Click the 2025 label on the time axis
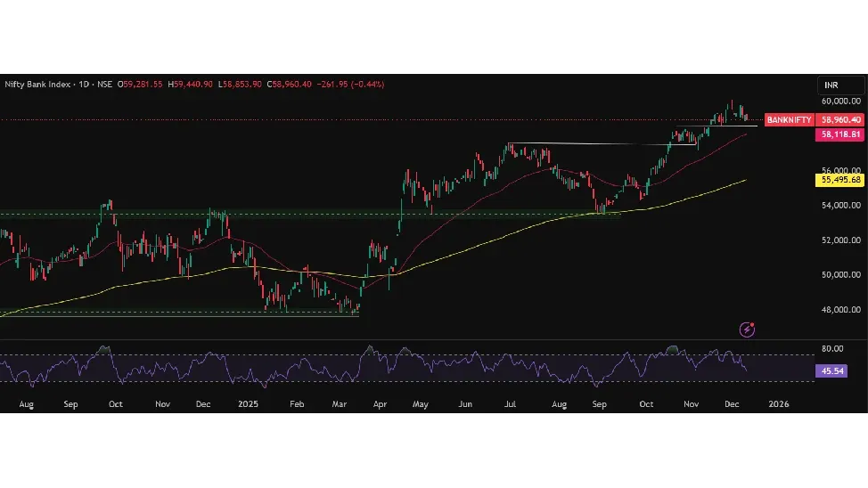This screenshot has width=868, height=488. [x=247, y=404]
